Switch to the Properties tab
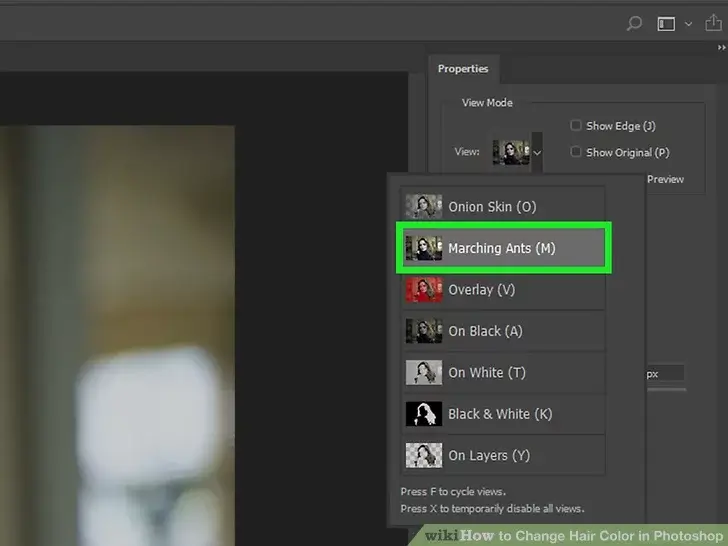The height and width of the screenshot is (546, 728). (463, 69)
